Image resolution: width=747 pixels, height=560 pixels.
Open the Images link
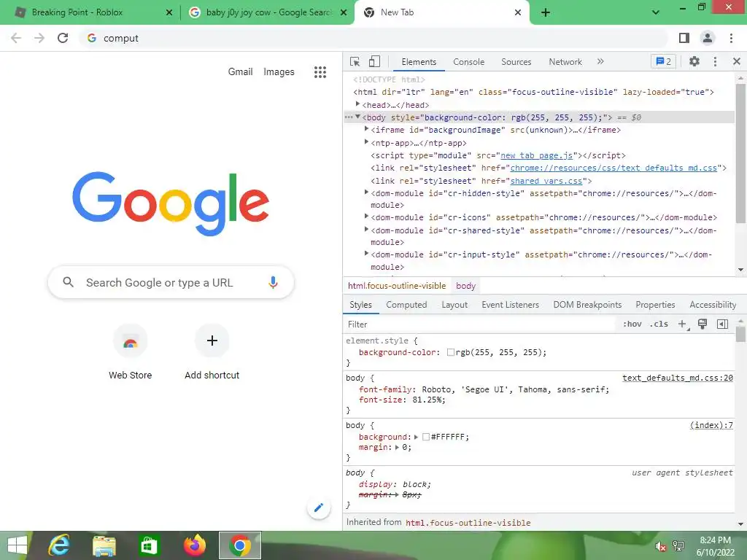(279, 72)
